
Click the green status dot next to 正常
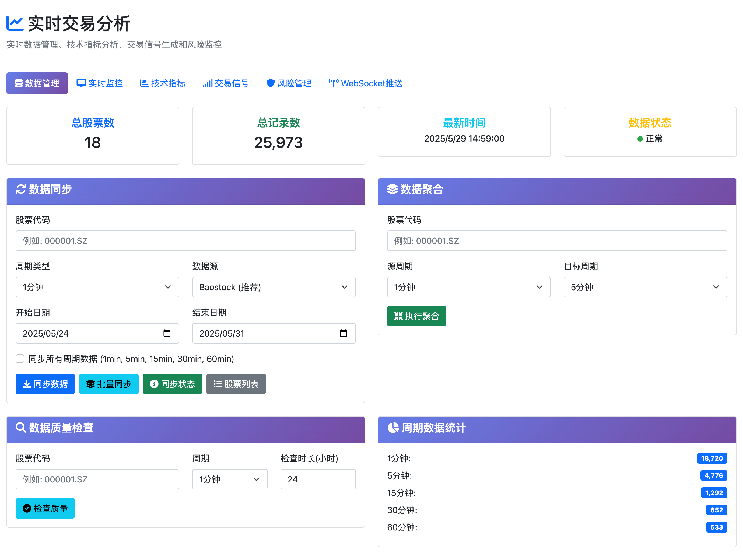click(x=640, y=139)
